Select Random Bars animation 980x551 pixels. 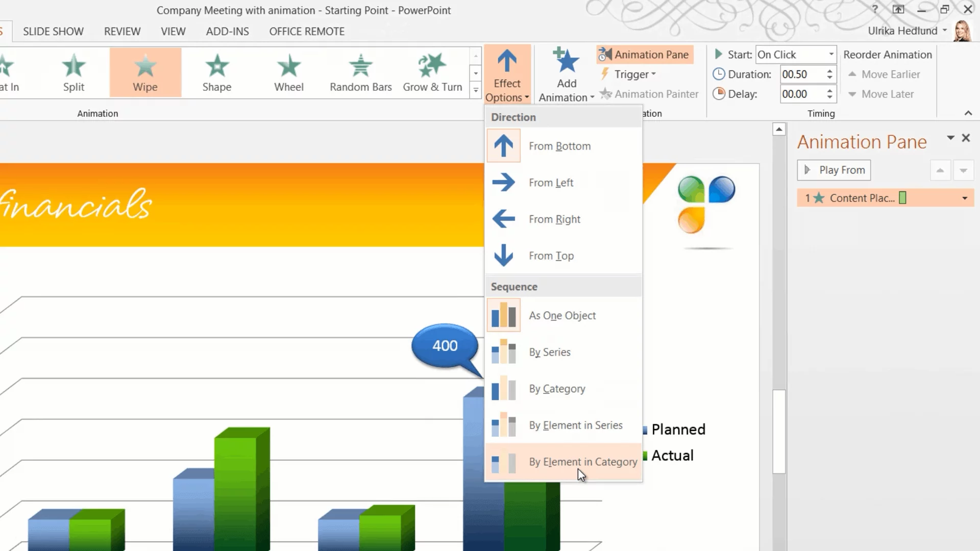360,72
